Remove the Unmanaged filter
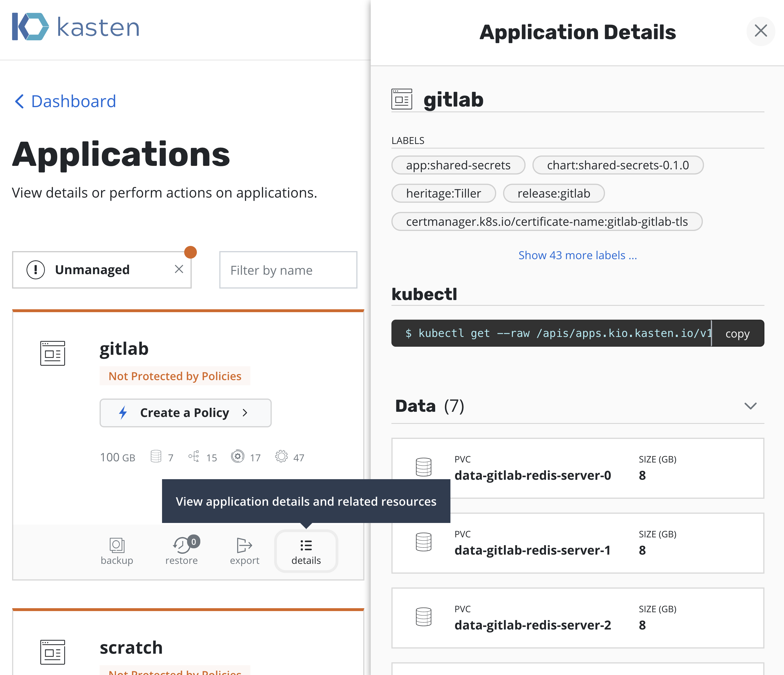The image size is (784, 675). point(179,269)
